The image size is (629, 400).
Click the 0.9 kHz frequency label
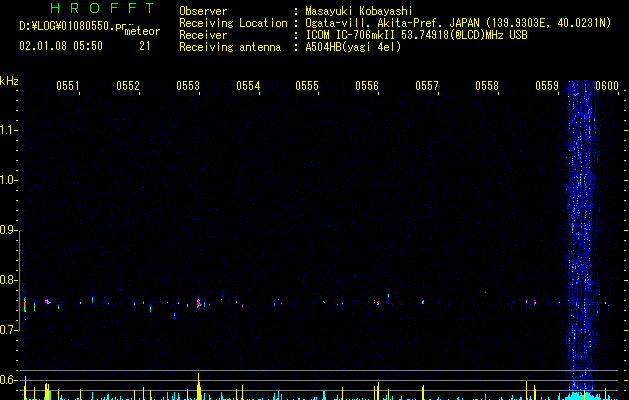coord(8,230)
